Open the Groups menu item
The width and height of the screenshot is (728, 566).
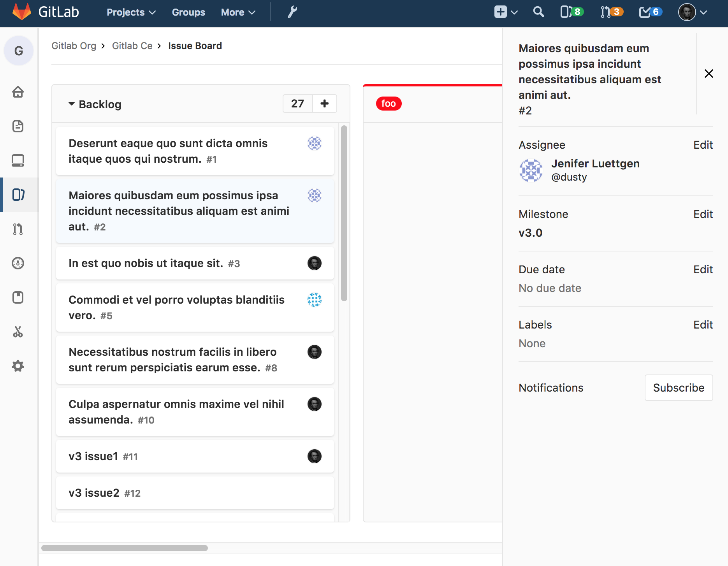pos(188,12)
